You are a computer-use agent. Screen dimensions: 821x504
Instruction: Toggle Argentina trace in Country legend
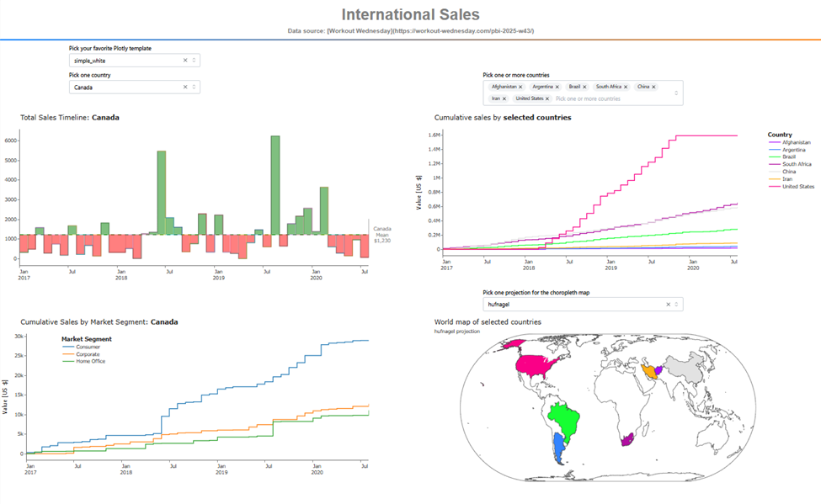pyautogui.click(x=787, y=150)
